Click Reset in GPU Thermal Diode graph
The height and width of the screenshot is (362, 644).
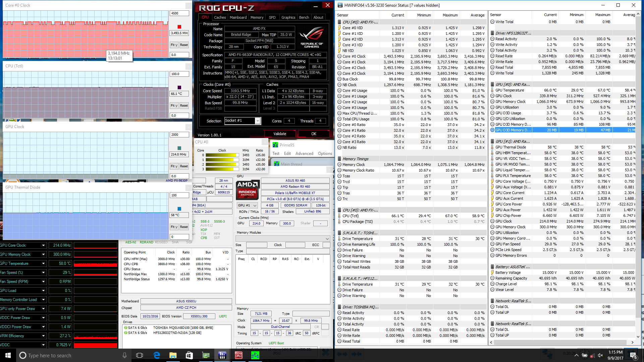click(184, 227)
